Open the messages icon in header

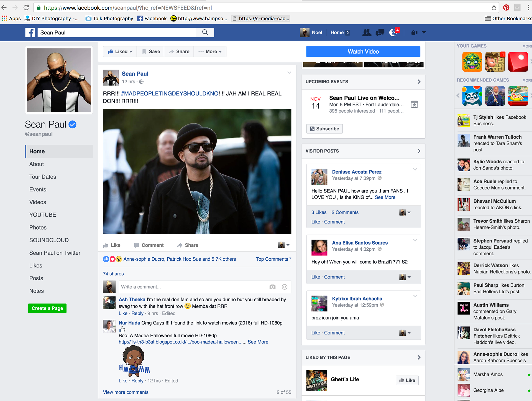[380, 32]
